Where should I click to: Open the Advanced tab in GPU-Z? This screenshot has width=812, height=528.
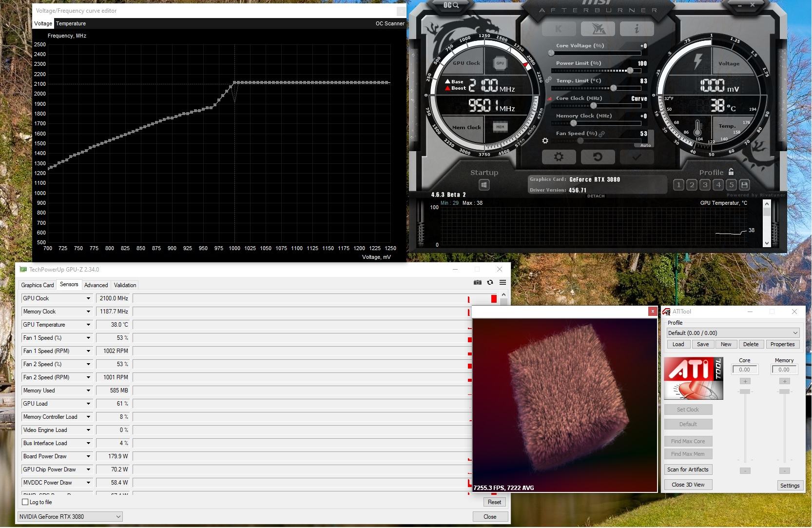96,285
